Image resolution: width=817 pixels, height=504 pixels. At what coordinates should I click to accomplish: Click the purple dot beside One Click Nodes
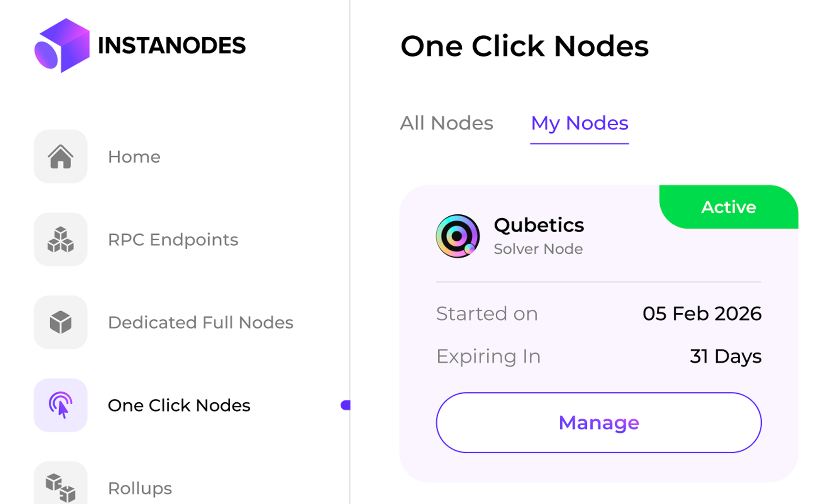pos(346,405)
